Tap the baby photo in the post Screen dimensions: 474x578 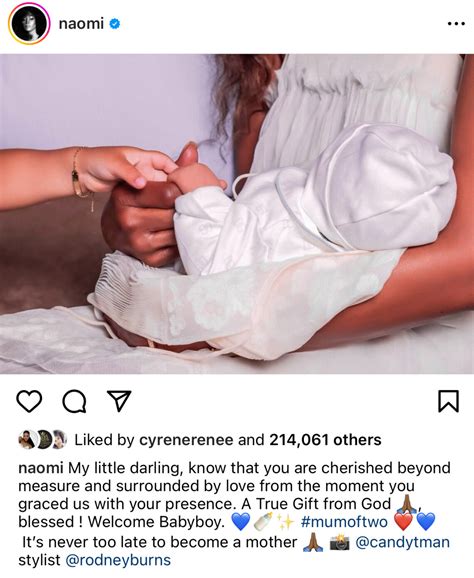click(237, 214)
